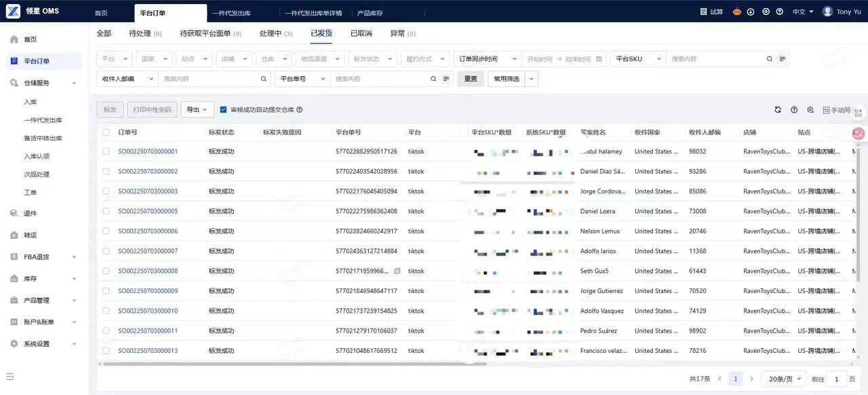Click the refresh icon above the table

778,109
